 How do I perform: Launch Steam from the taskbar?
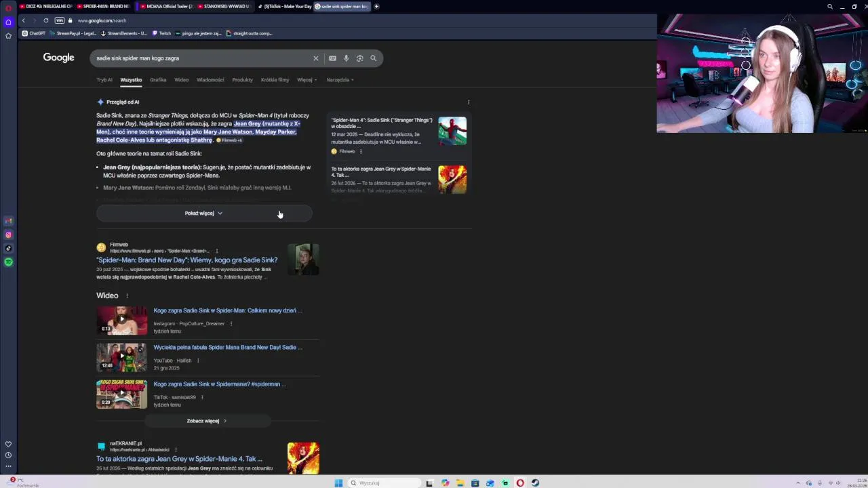click(535, 483)
